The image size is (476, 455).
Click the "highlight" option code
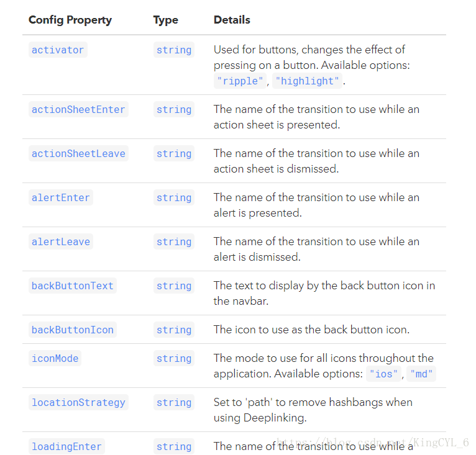307,81
